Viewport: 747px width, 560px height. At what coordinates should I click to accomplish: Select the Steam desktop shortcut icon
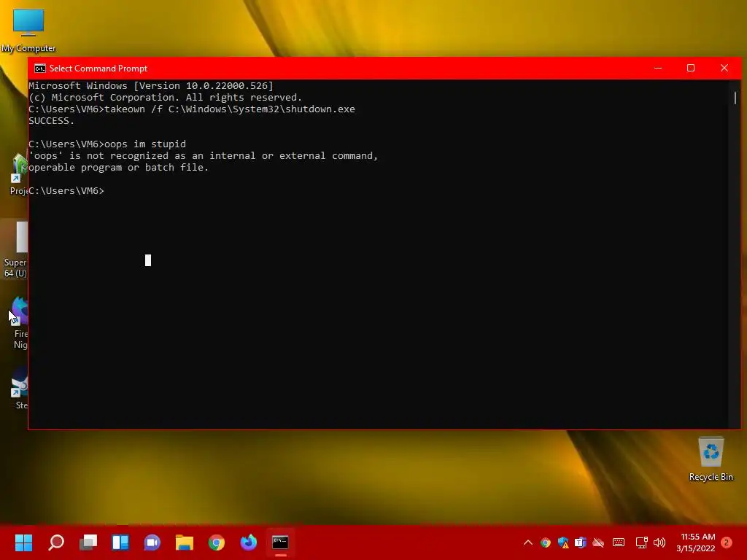click(x=19, y=388)
